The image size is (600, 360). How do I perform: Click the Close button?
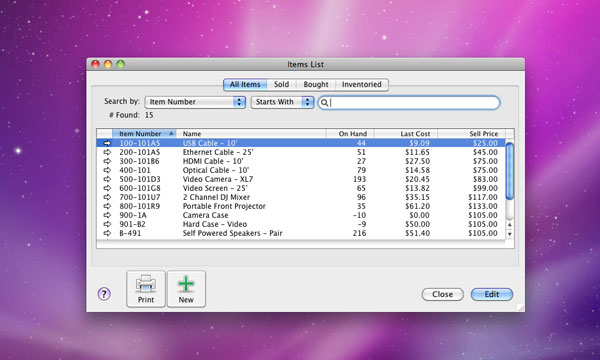[442, 294]
